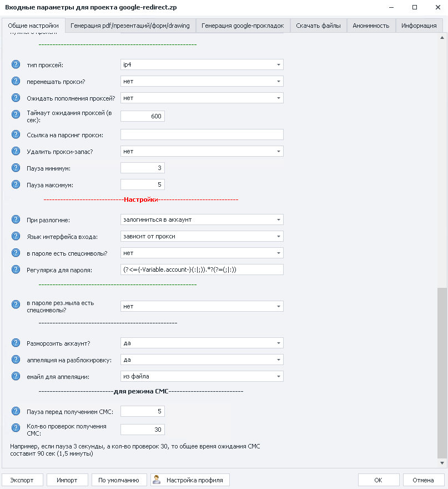Click help icon for 'перемешать прокси?'
Screen dimensions: 448x489
tap(16, 81)
